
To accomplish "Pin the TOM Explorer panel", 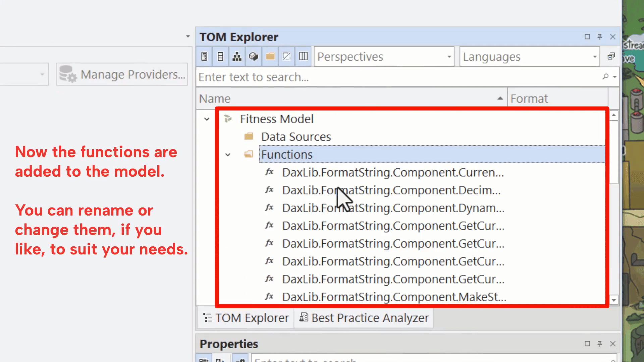I will tap(600, 37).
